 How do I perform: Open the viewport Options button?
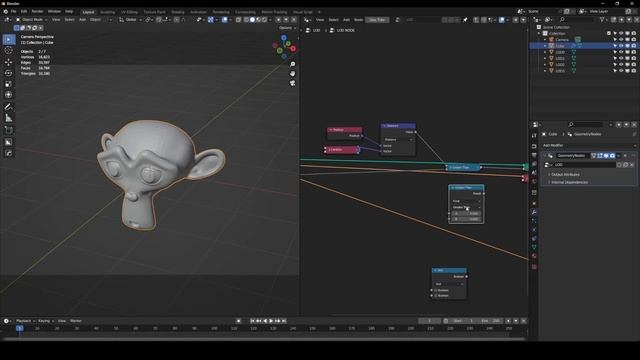(287, 28)
